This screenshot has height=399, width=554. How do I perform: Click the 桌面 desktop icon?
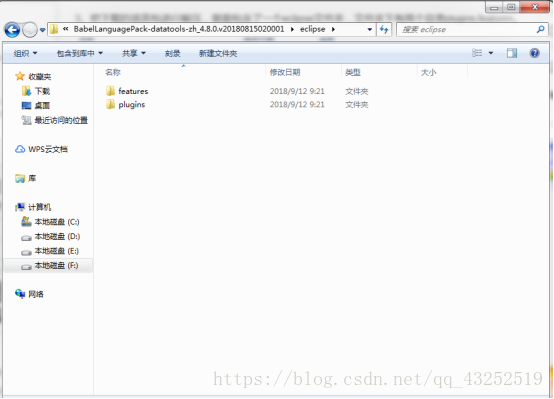click(x=26, y=106)
